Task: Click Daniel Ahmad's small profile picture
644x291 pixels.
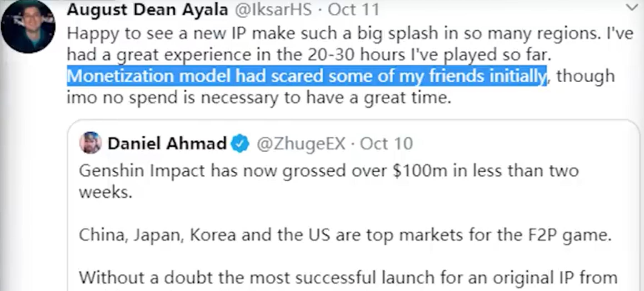Action: pyautogui.click(x=90, y=143)
